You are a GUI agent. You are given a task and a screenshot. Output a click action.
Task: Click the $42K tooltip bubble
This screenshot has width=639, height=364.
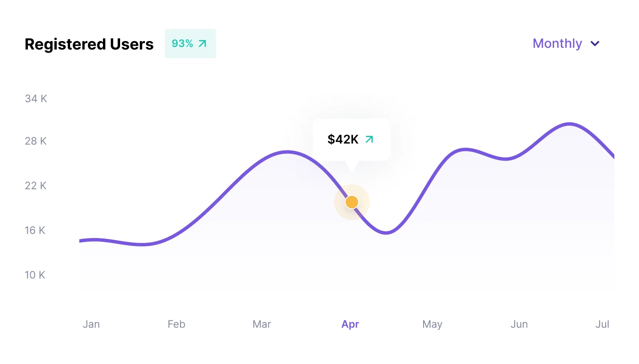pos(351,140)
